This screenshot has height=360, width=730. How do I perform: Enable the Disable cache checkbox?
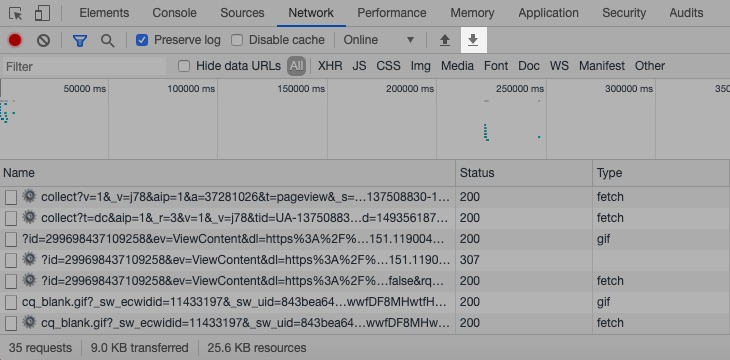[x=237, y=40]
